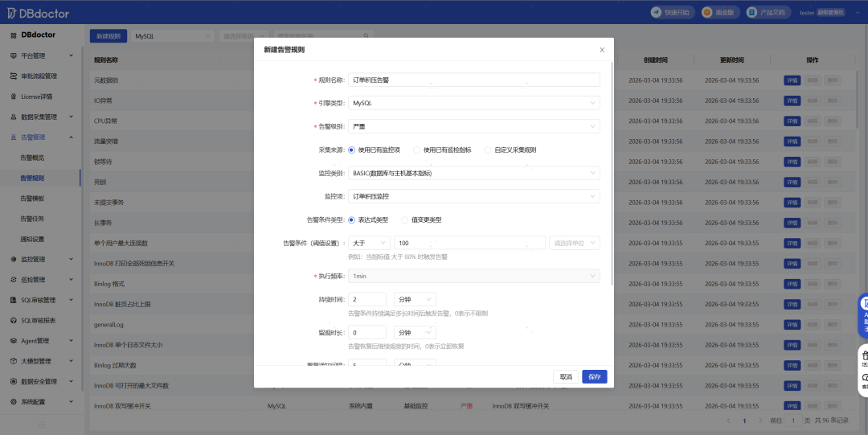
Task: Click the page jump input in pagination
Action: click(793, 421)
